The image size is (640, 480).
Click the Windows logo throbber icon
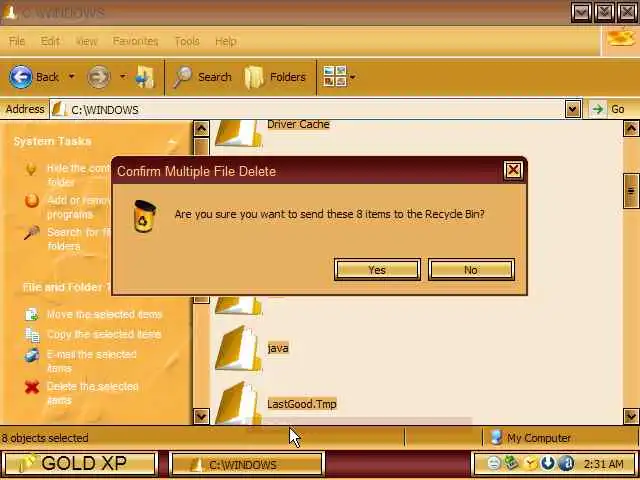click(x=621, y=40)
